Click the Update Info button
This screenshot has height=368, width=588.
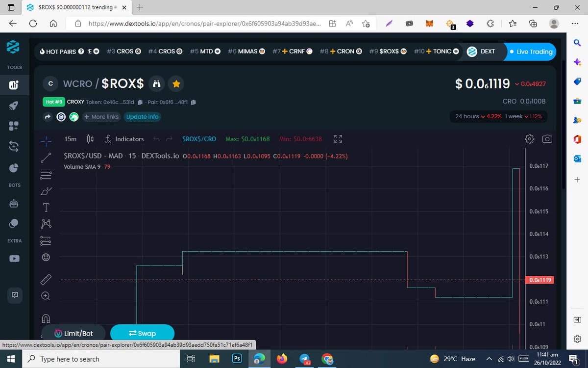(x=142, y=117)
